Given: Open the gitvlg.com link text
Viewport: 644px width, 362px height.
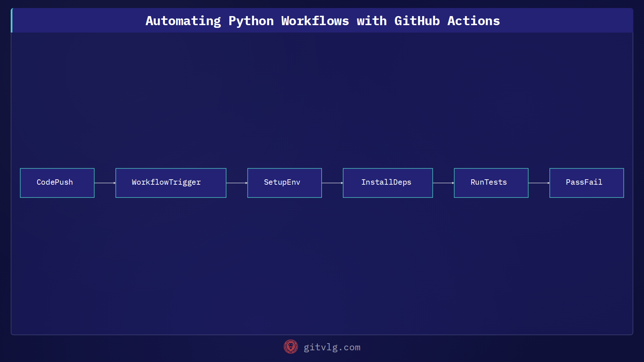Looking at the screenshot, I should tap(332, 347).
